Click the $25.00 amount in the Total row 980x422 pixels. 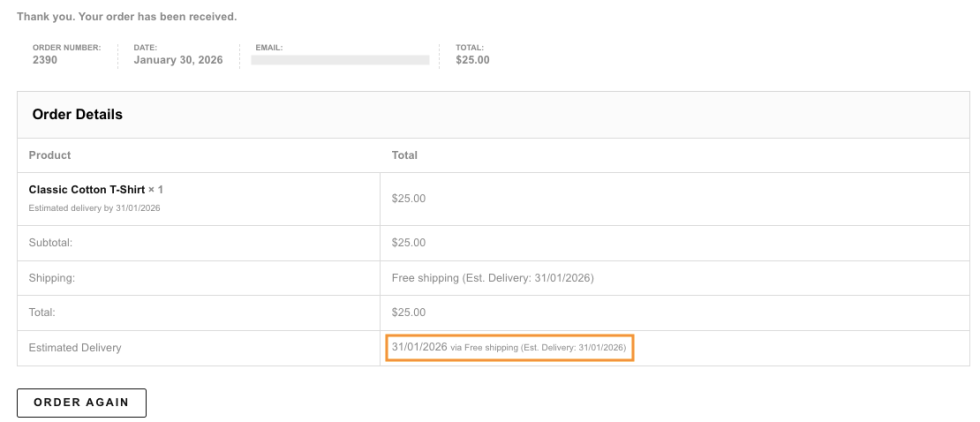[409, 312]
